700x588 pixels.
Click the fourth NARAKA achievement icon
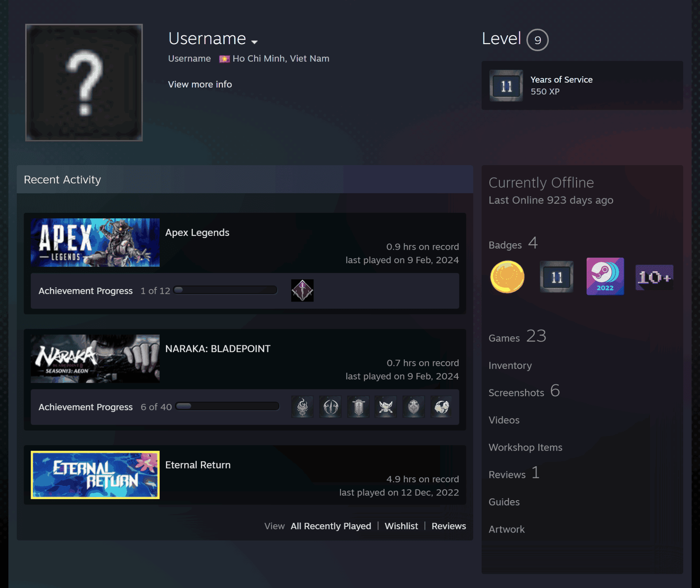tap(386, 407)
